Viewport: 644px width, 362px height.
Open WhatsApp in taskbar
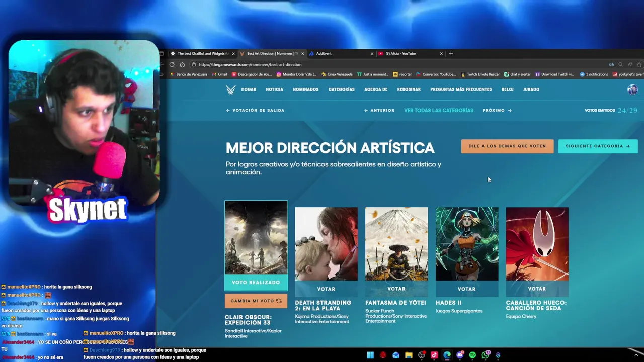click(486, 355)
